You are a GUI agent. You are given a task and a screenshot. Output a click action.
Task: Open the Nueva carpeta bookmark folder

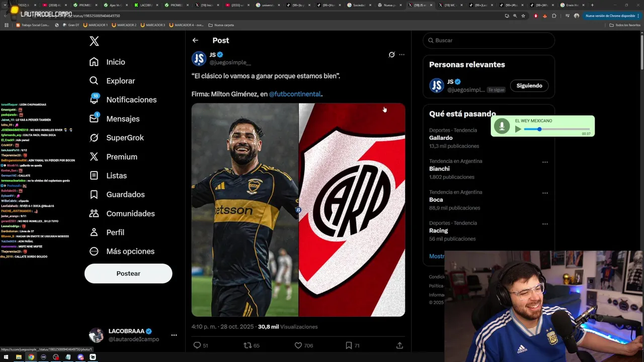click(x=221, y=25)
